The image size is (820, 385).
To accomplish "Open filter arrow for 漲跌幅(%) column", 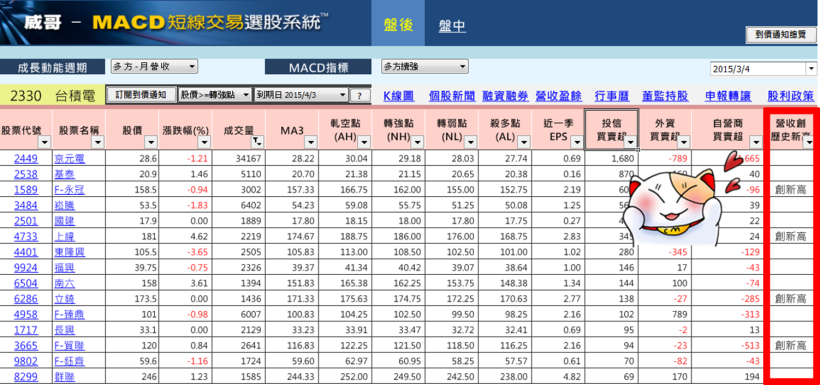I will pos(205,142).
